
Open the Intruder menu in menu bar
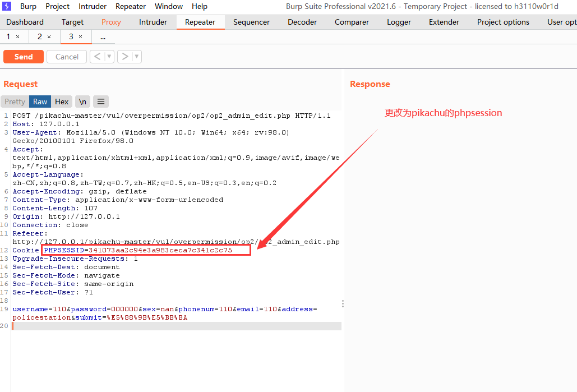(x=93, y=6)
